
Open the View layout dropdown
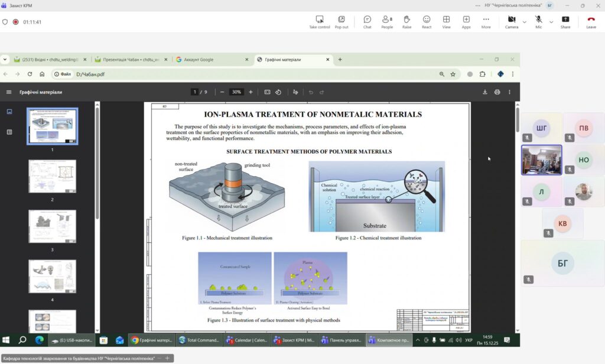point(446,21)
